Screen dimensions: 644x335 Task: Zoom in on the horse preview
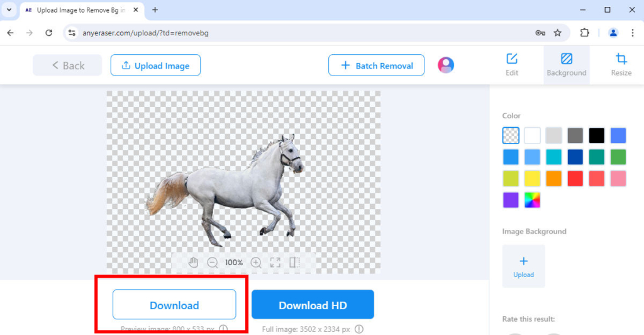tap(256, 263)
